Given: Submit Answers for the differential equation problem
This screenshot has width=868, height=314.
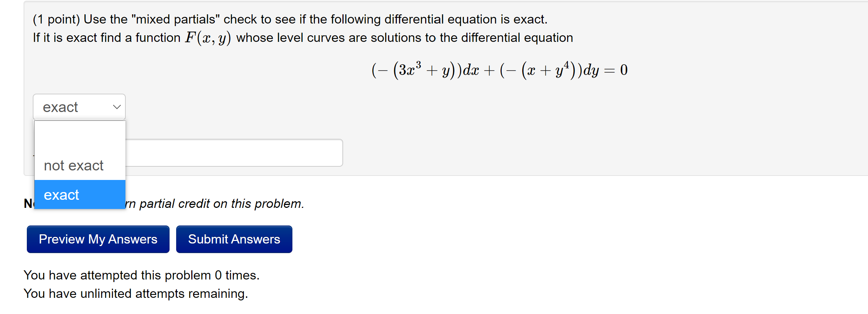Looking at the screenshot, I should [x=234, y=239].
